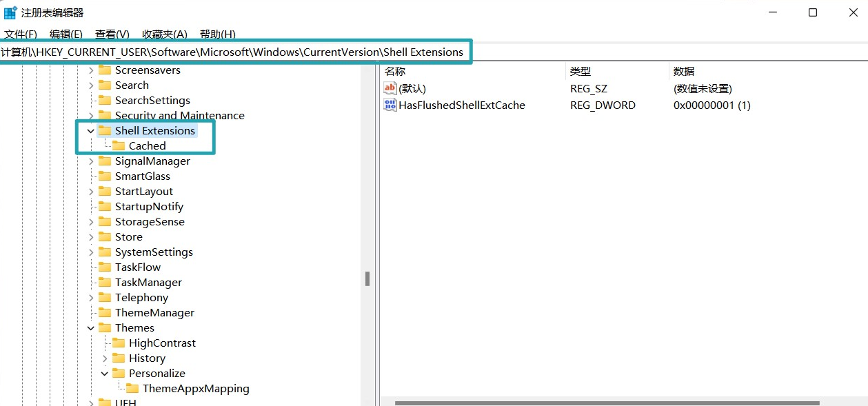Click the 类型 column header

(x=578, y=71)
